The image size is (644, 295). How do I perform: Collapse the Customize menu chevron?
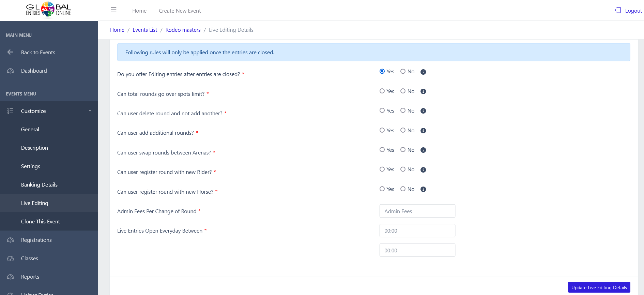point(90,111)
